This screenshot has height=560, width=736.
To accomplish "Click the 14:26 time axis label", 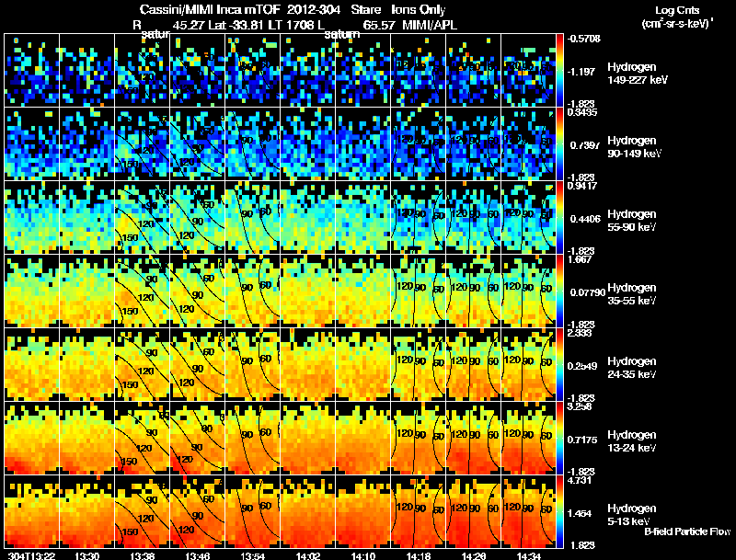I will coord(474,556).
